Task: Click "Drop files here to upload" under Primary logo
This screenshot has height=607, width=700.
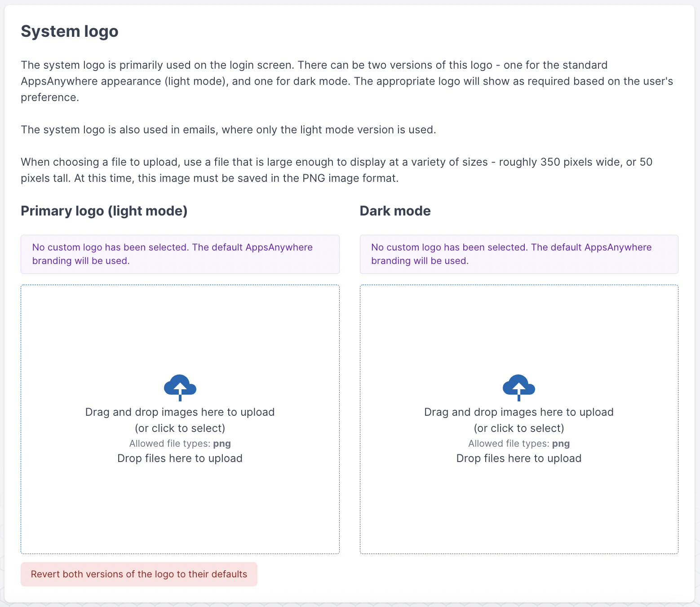Action: click(180, 458)
